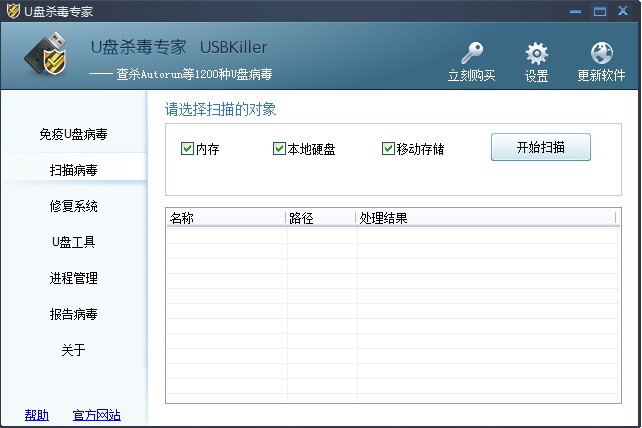Select 扫描病毒 in the sidebar
642x428 pixels.
(x=73, y=170)
